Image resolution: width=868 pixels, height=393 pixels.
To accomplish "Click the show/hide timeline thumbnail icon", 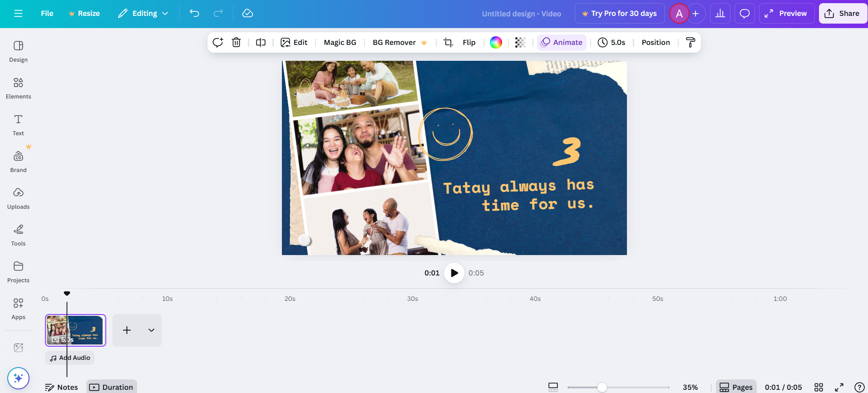I will (x=553, y=387).
